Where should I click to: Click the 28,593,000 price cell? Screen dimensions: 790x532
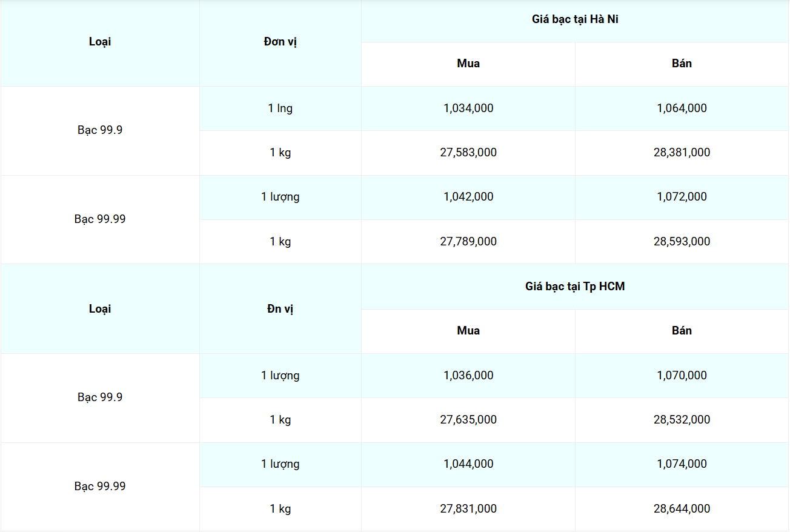(x=682, y=242)
